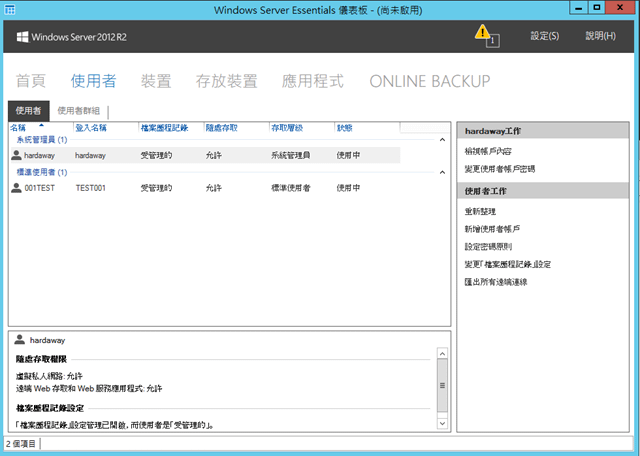Image resolution: width=640 pixels, height=456 pixels.
Task: Click 系統管理員 access level cell for hardaway
Action: point(291,156)
